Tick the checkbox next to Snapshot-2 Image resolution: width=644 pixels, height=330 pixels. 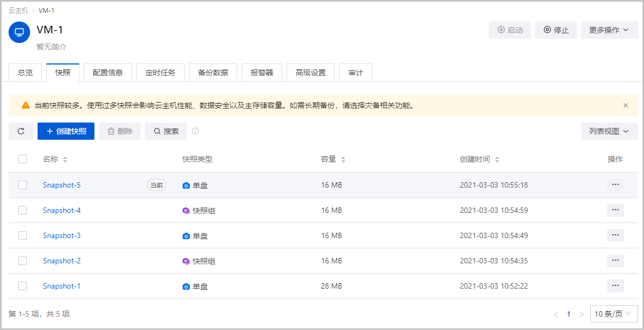[23, 260]
